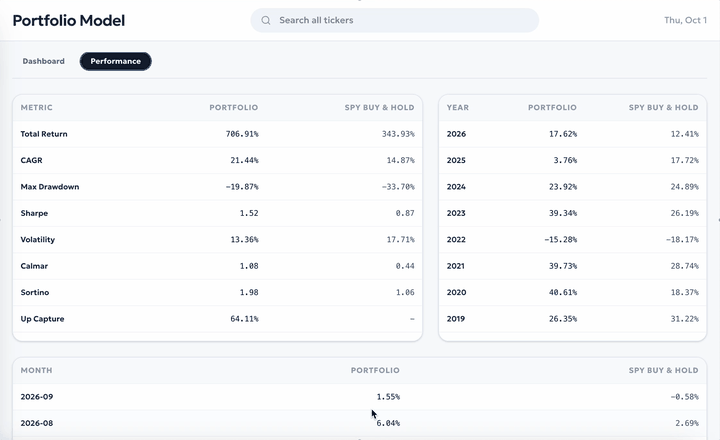Select the 2023 year row
The height and width of the screenshot is (440, 720).
573,213
